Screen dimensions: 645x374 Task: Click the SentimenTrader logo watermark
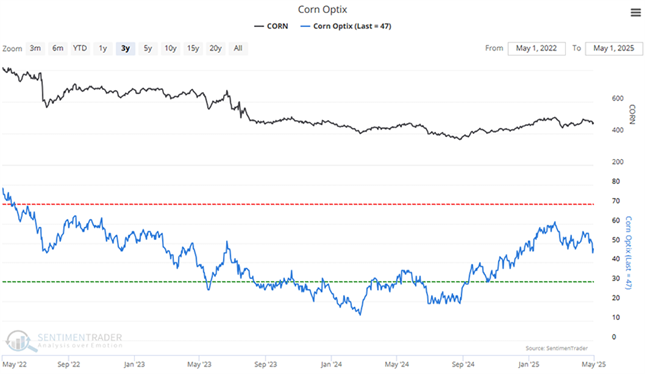pyautogui.click(x=64, y=341)
